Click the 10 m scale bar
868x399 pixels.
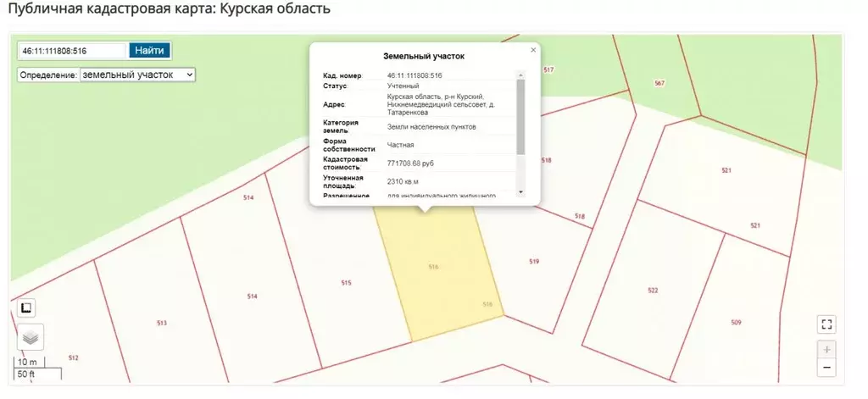(x=27, y=363)
